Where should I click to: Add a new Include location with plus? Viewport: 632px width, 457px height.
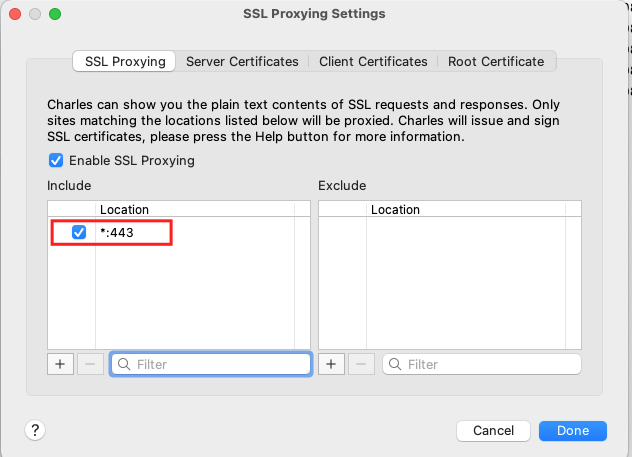[x=60, y=364]
